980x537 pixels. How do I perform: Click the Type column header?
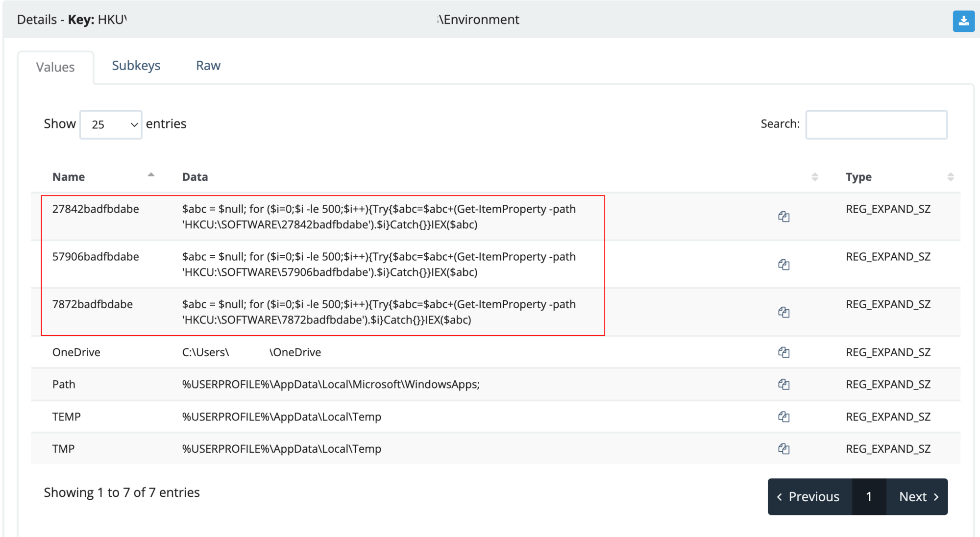coord(858,177)
